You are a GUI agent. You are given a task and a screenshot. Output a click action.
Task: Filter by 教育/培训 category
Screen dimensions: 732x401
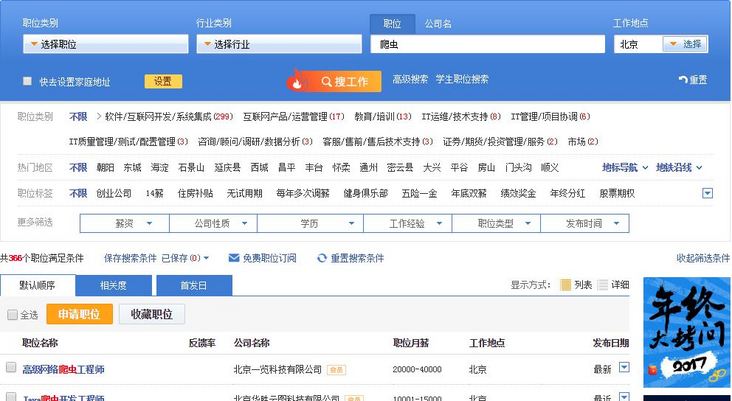coord(374,117)
